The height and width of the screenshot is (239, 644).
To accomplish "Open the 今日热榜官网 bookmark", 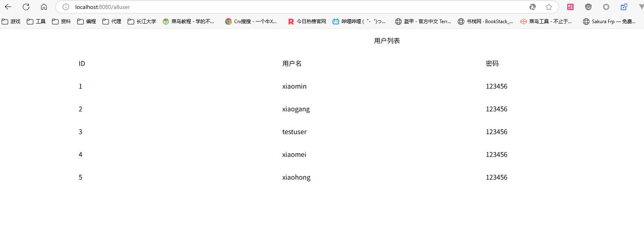I will point(307,22).
